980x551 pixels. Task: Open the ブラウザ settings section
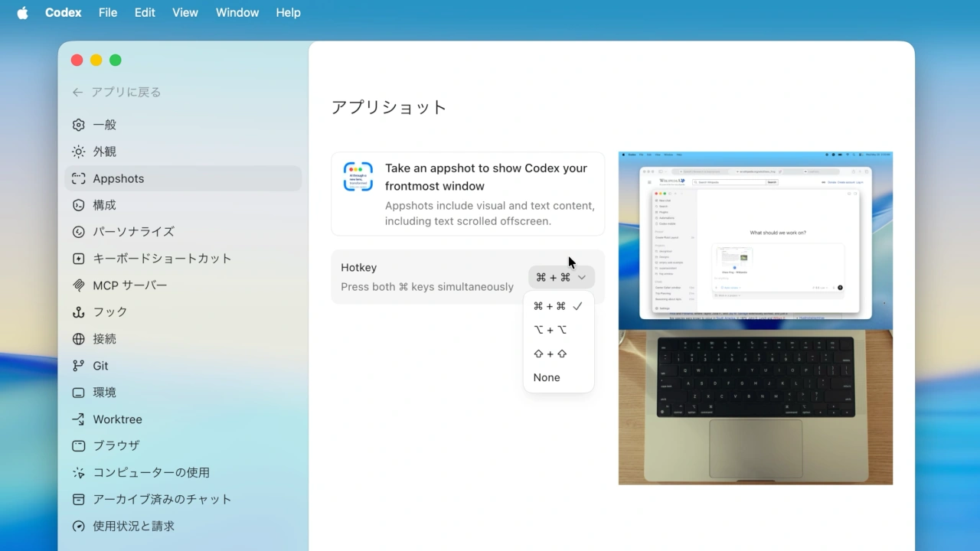(x=183, y=445)
